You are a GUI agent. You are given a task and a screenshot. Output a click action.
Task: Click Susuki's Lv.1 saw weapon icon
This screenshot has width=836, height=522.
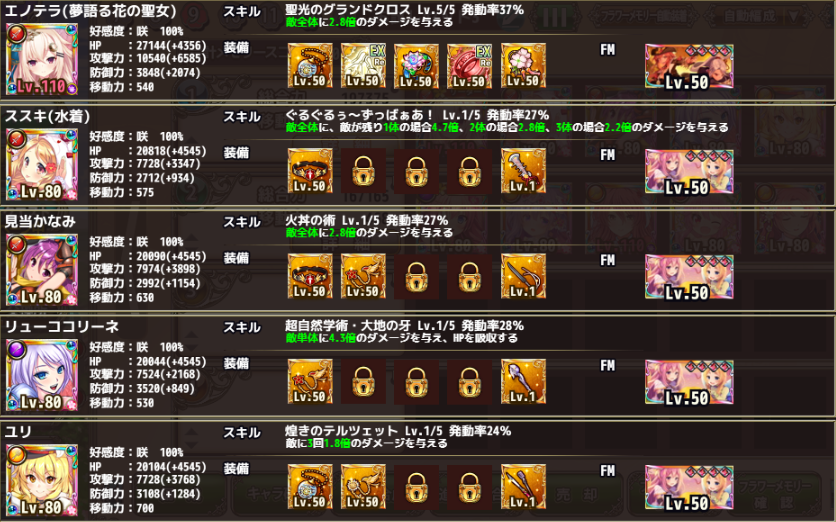click(x=523, y=171)
